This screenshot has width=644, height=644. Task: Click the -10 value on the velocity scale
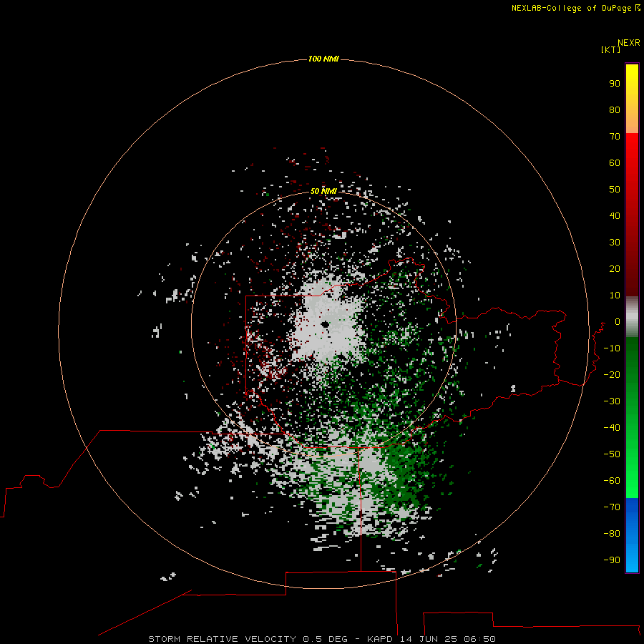pyautogui.click(x=612, y=348)
